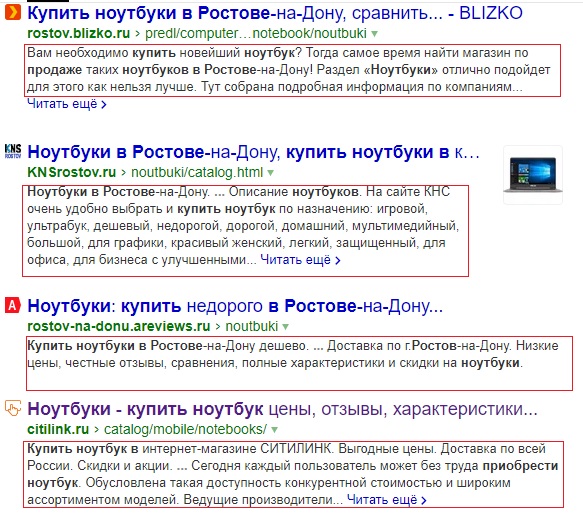Open the noutbuki path under areviews
The height and width of the screenshot is (513, 583).
(x=252, y=326)
